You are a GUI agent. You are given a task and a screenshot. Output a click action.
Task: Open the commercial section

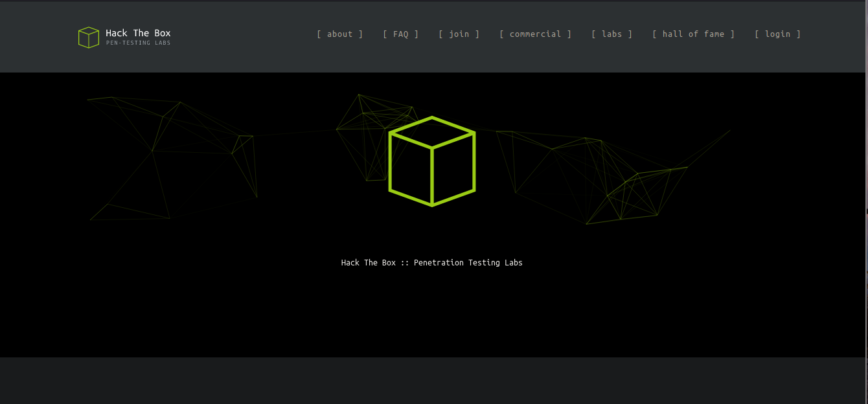tap(536, 34)
